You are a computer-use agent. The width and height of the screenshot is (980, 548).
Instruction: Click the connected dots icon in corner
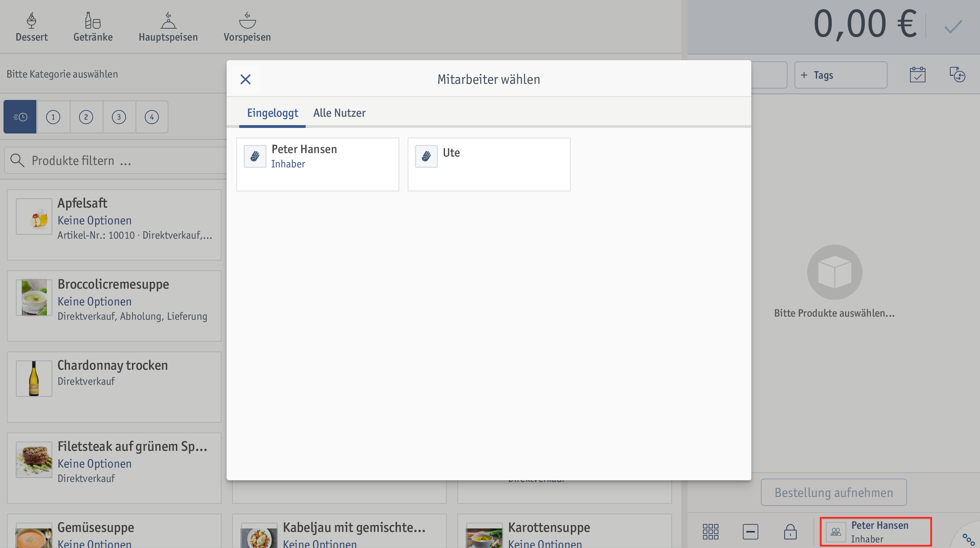968,539
